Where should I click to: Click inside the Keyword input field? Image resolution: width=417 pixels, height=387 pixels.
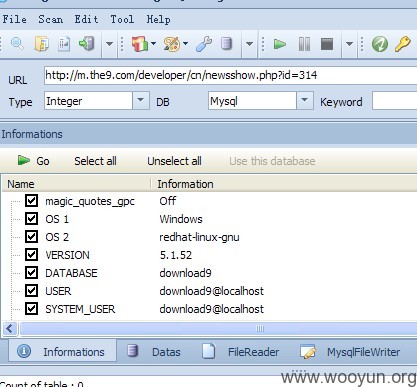pyautogui.click(x=394, y=101)
